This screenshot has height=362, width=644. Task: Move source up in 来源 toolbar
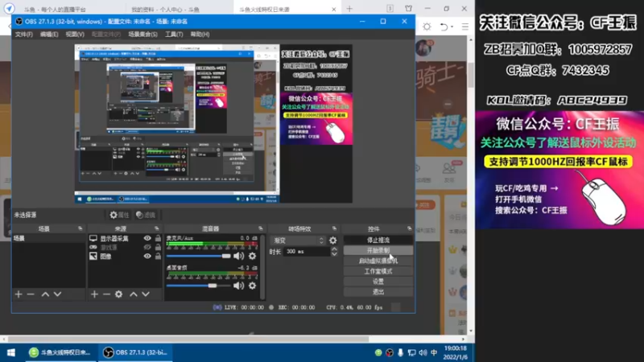[x=134, y=294]
